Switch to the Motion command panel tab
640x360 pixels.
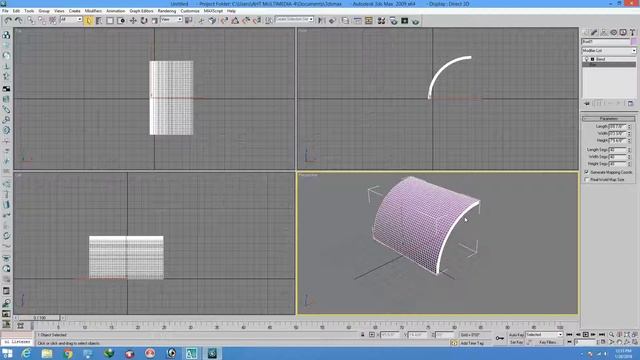[x=613, y=32]
